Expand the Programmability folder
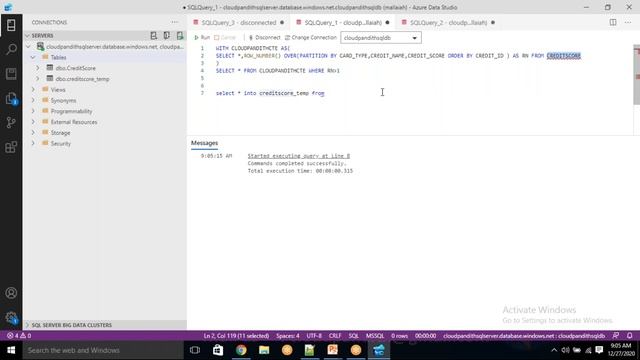This screenshot has height=360, width=640. (33, 111)
